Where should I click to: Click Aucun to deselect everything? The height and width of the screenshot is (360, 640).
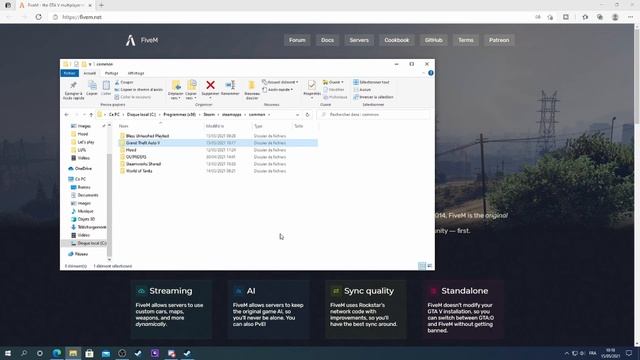pyautogui.click(x=362, y=89)
